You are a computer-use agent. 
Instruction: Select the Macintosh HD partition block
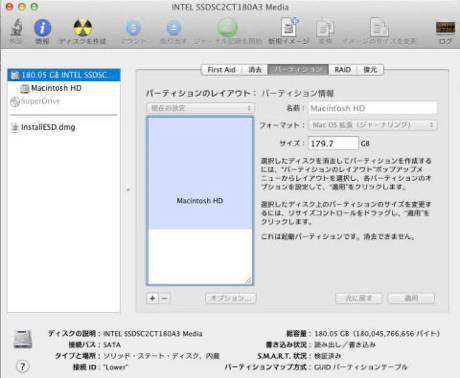[200, 173]
